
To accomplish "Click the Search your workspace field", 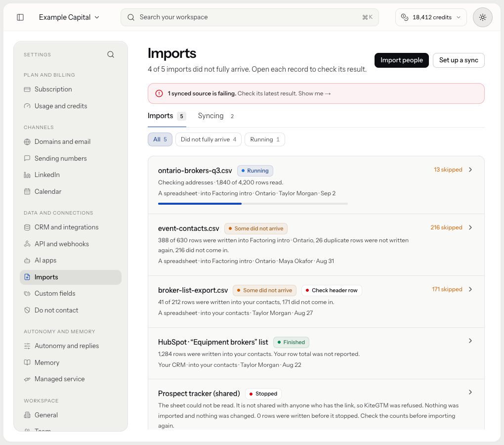I will point(250,17).
